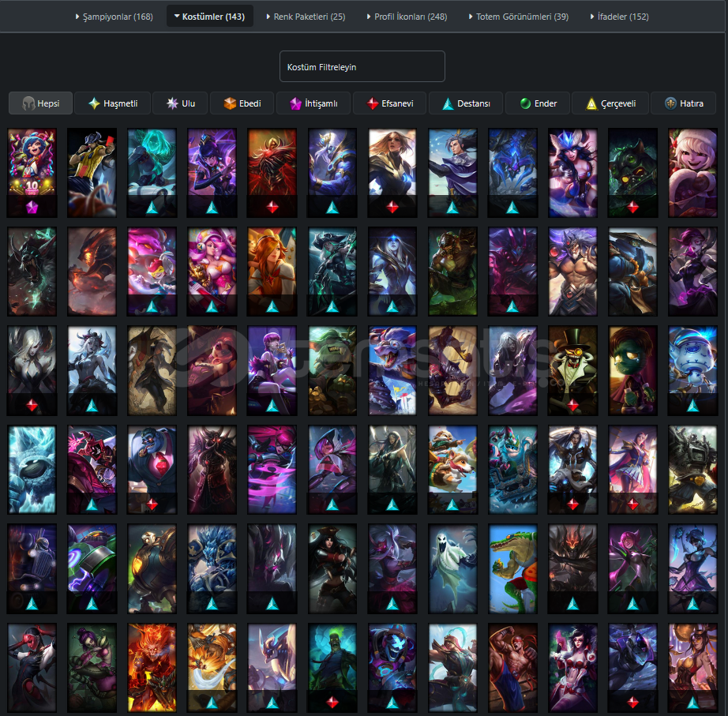The width and height of the screenshot is (728, 716).
Task: Open the green troll with gold coins skin
Action: point(332,370)
